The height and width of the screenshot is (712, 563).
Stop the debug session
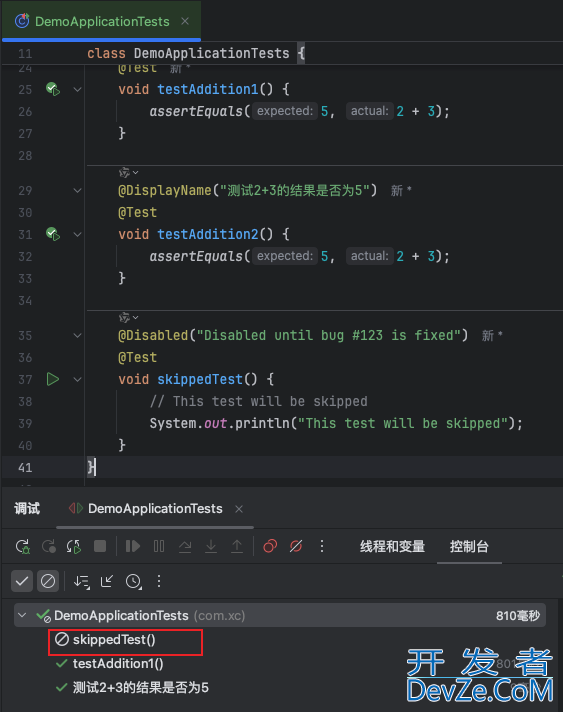(100, 546)
